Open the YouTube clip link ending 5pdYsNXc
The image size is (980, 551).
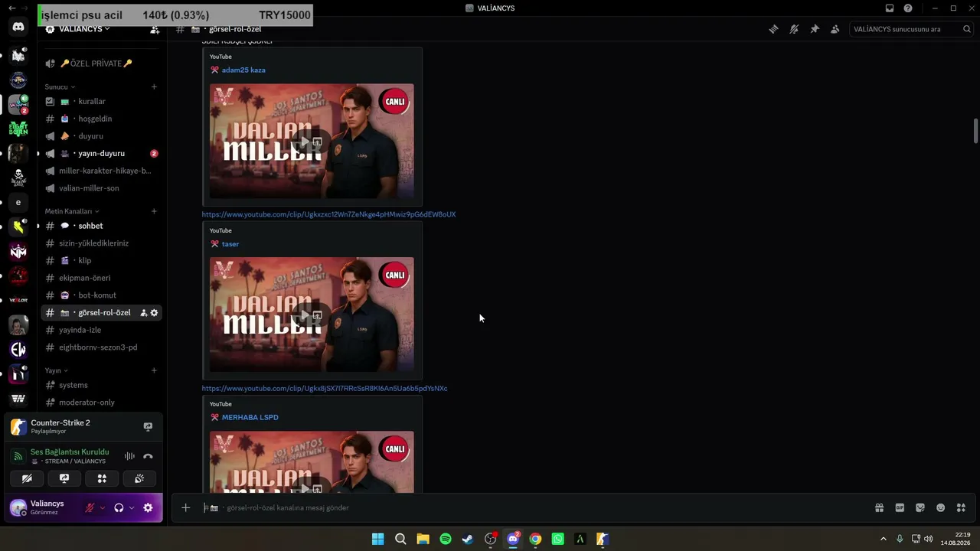[x=325, y=388]
